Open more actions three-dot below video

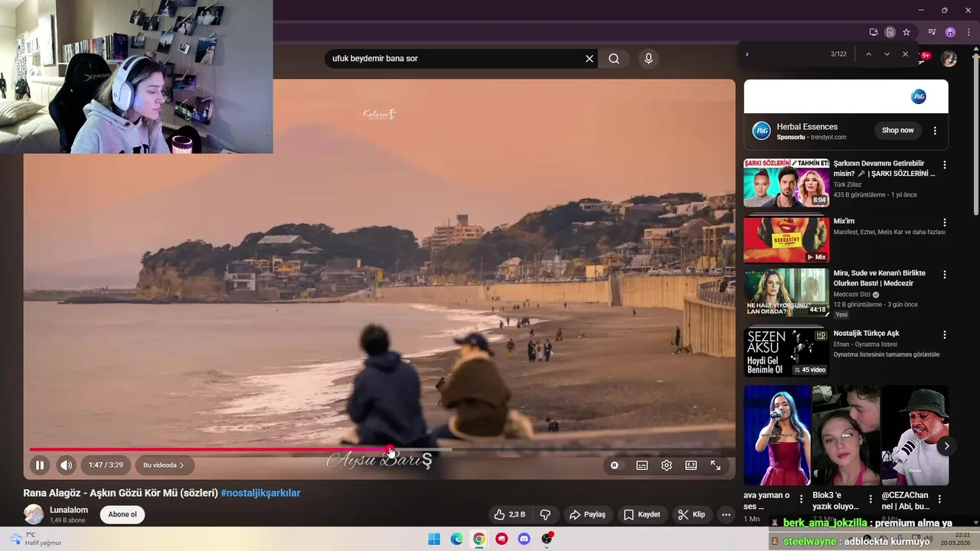pos(726,514)
